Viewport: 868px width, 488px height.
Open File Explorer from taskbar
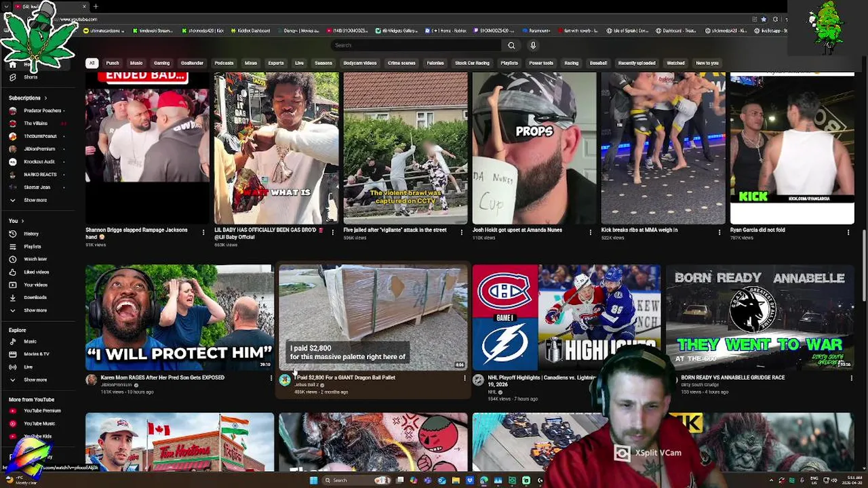pos(456,481)
